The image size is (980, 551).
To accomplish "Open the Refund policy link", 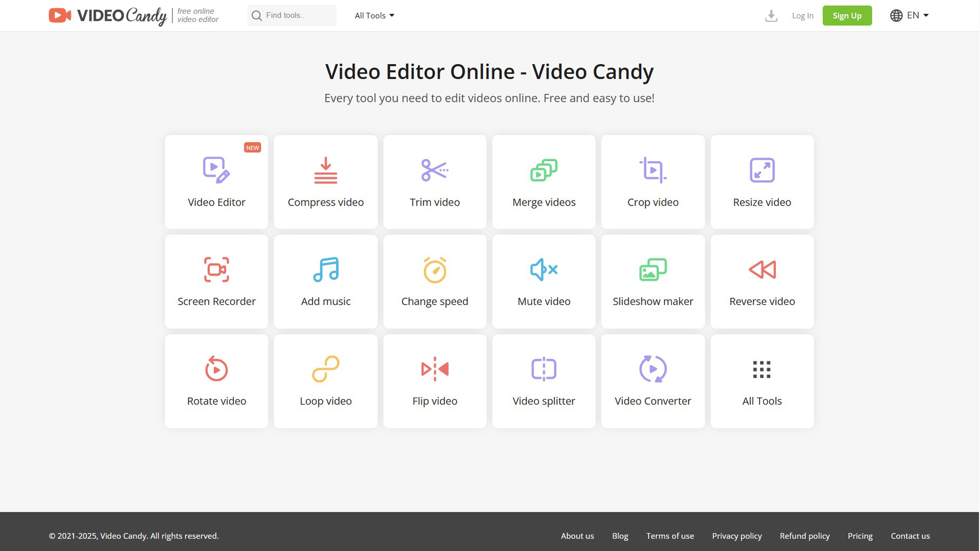I will pyautogui.click(x=804, y=536).
